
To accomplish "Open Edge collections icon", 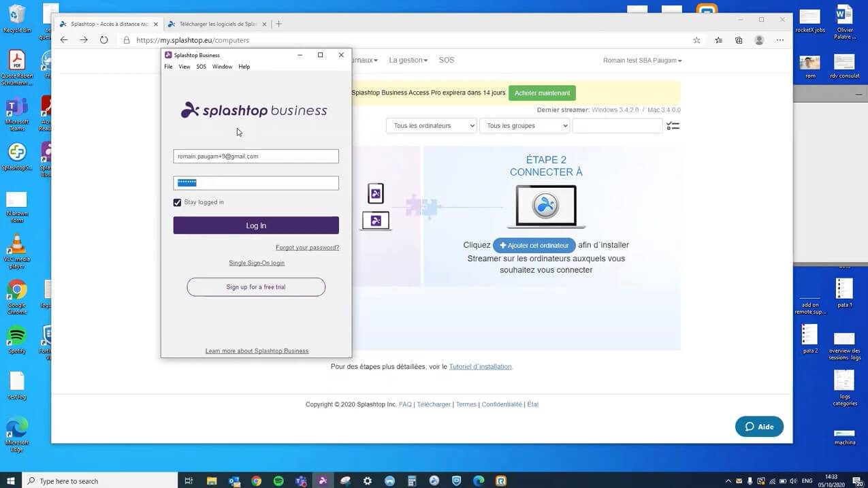I will [x=739, y=40].
